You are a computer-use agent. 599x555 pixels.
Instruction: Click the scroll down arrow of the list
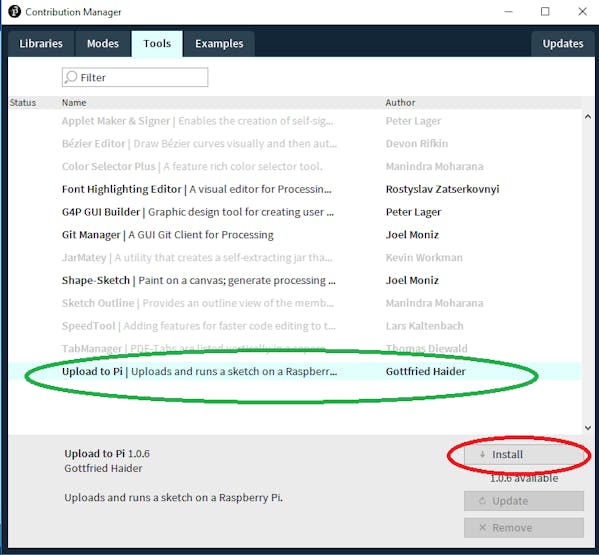point(588,428)
